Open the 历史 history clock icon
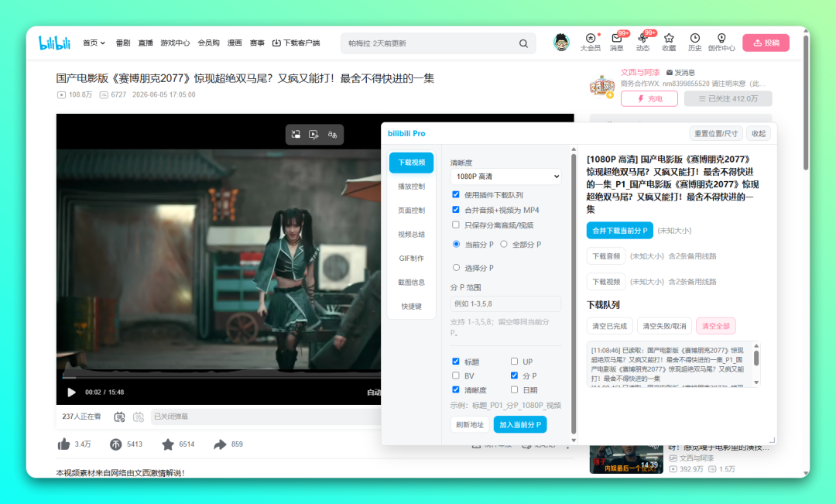This screenshot has height=504, width=836. 694,38
